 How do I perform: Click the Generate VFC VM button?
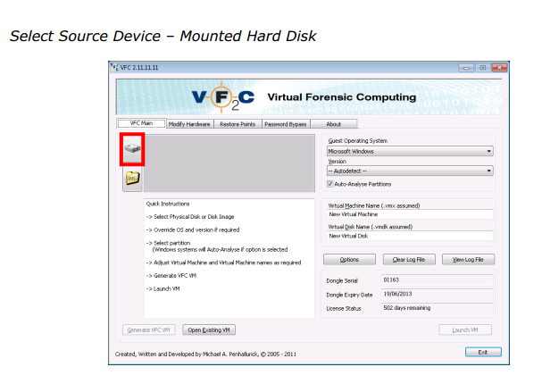pos(148,330)
